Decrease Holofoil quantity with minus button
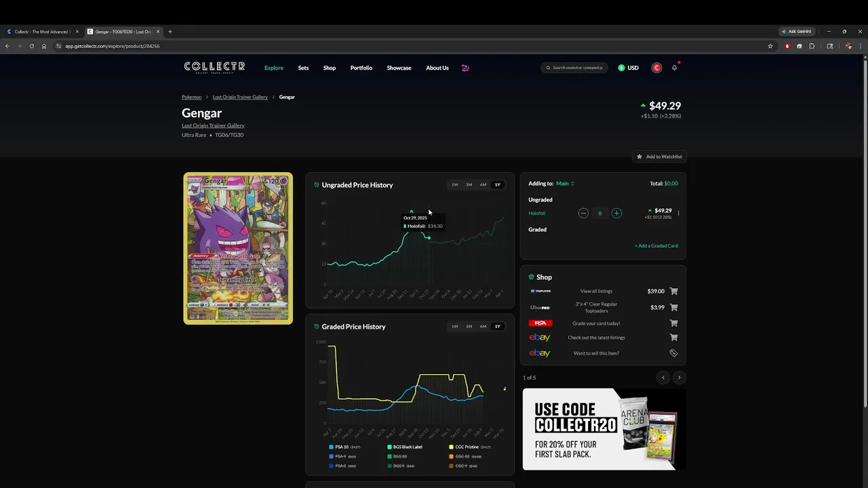 583,213
